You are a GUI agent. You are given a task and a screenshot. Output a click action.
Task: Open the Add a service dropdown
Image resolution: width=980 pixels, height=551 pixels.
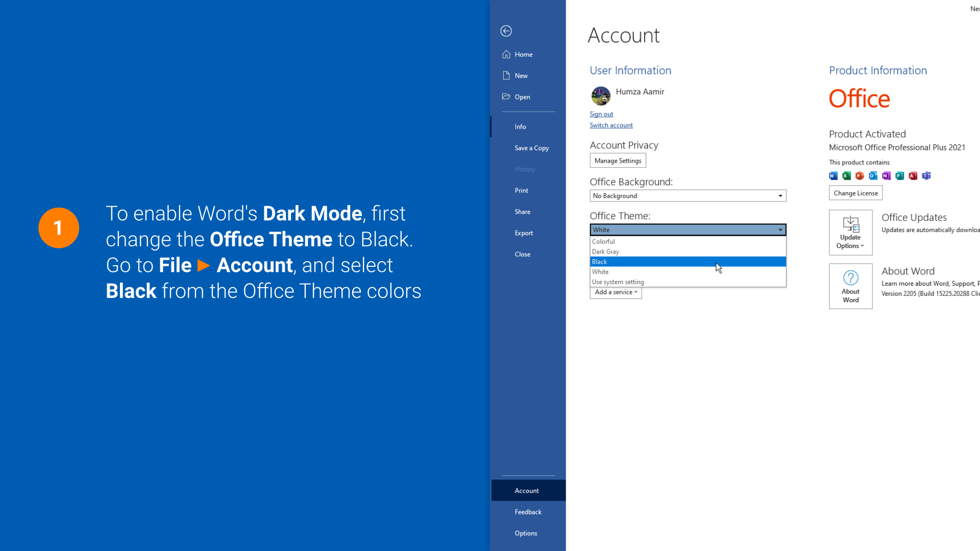[616, 292]
